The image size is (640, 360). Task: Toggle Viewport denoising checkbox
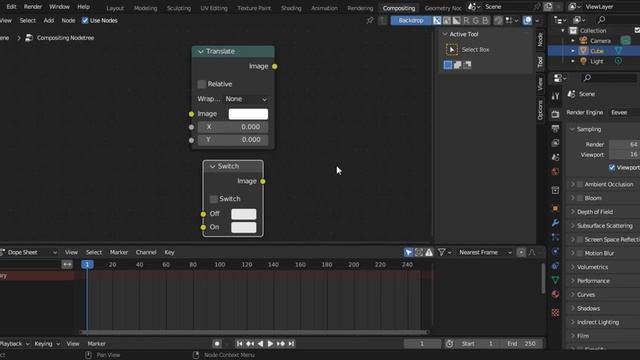point(612,167)
